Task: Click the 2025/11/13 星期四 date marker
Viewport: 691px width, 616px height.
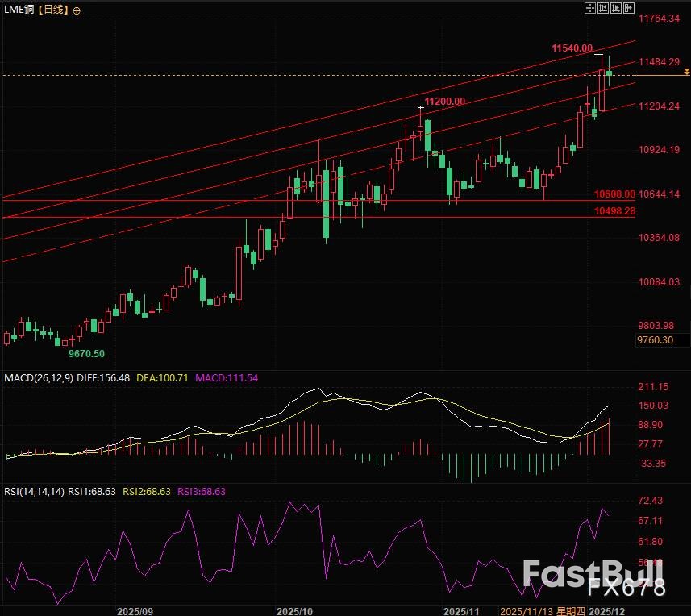Action: tap(540, 610)
